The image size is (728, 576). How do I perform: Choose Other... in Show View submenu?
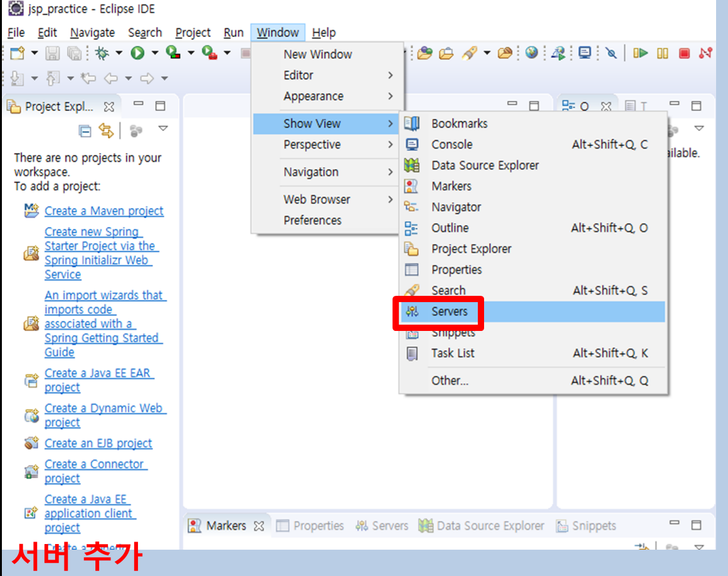(533, 380)
